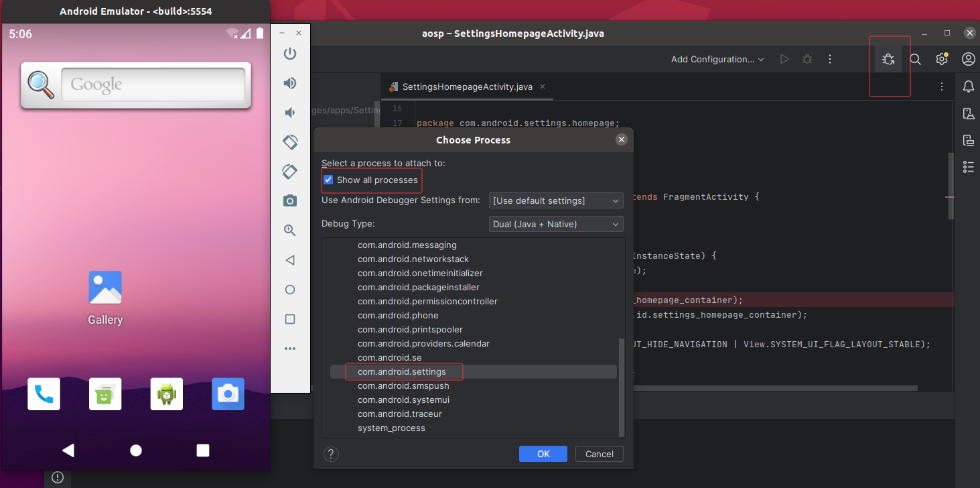Open more actions menu beside Debug icon
The width and height of the screenshot is (980, 488).
[x=830, y=59]
